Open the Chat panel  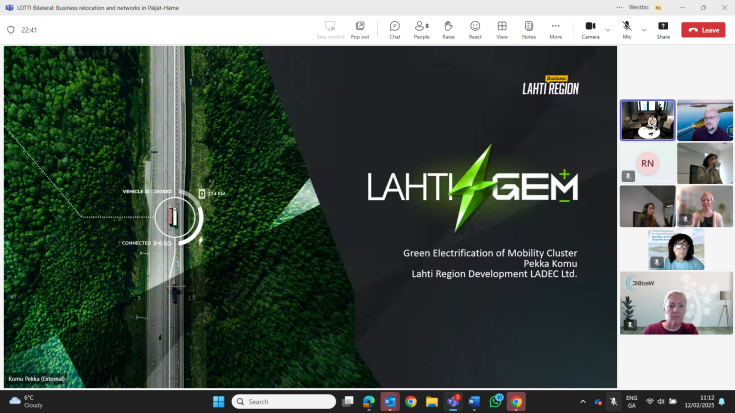pyautogui.click(x=395, y=30)
